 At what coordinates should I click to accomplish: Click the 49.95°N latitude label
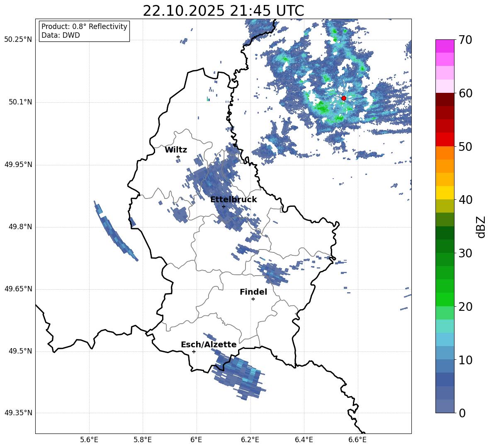pos(18,165)
